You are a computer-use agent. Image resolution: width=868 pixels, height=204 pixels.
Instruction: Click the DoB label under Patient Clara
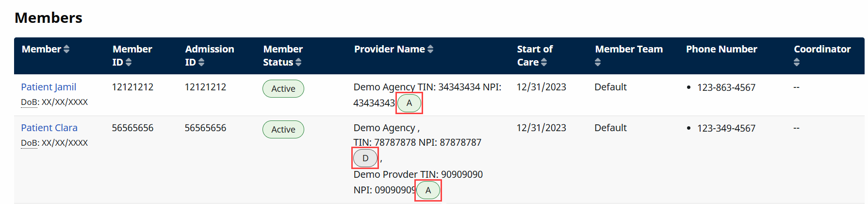pos(29,143)
